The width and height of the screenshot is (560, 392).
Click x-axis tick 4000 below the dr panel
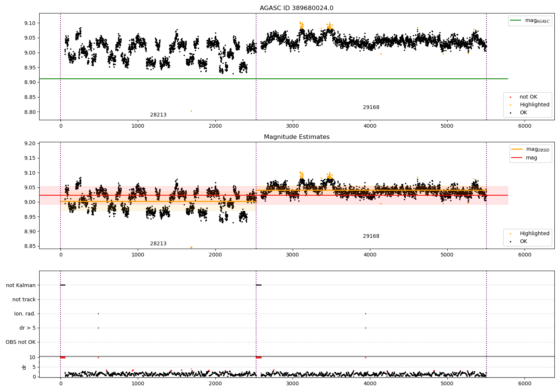coord(370,383)
